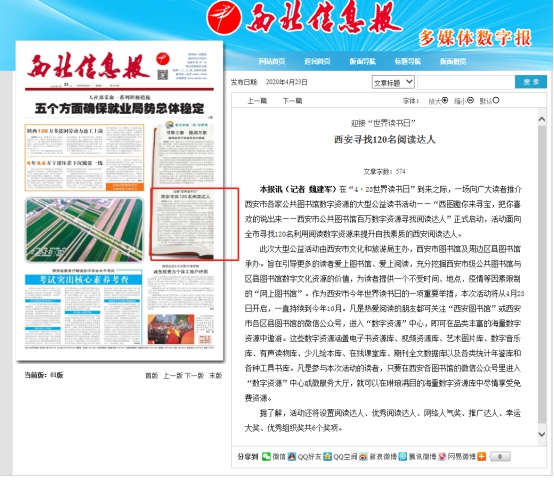This screenshot has height=482, width=554.
Task: Go to last page 末版
Action: point(215,375)
